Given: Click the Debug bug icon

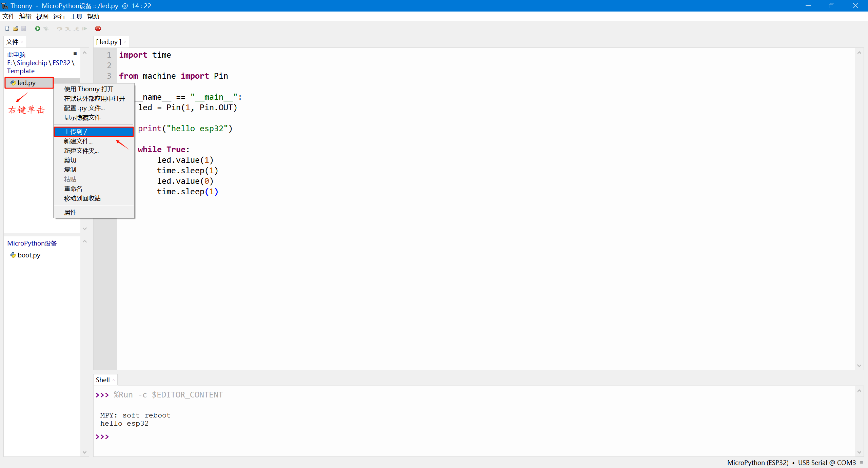Looking at the screenshot, I should 46,28.
